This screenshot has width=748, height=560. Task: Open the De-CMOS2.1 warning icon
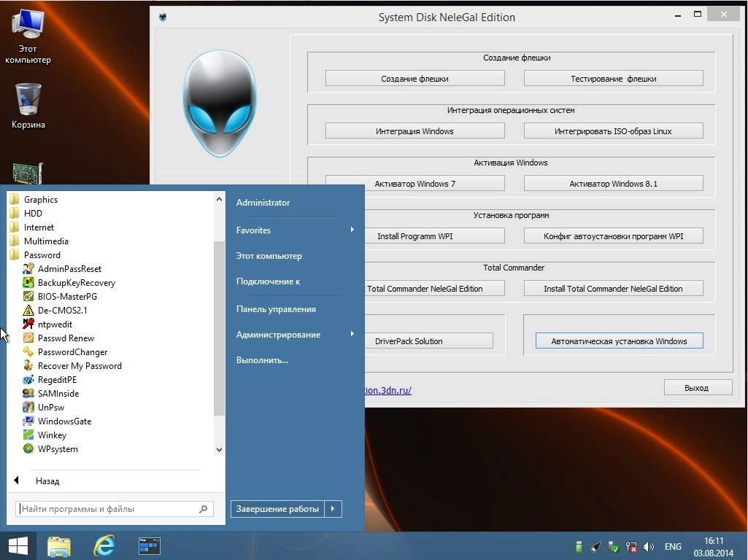tap(28, 311)
